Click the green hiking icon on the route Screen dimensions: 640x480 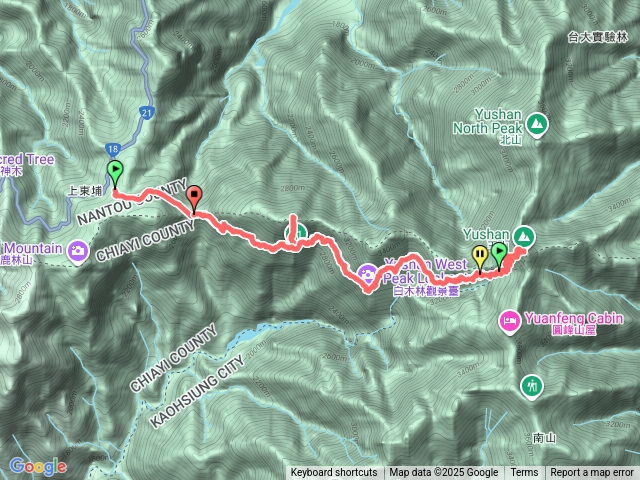tap(296, 233)
